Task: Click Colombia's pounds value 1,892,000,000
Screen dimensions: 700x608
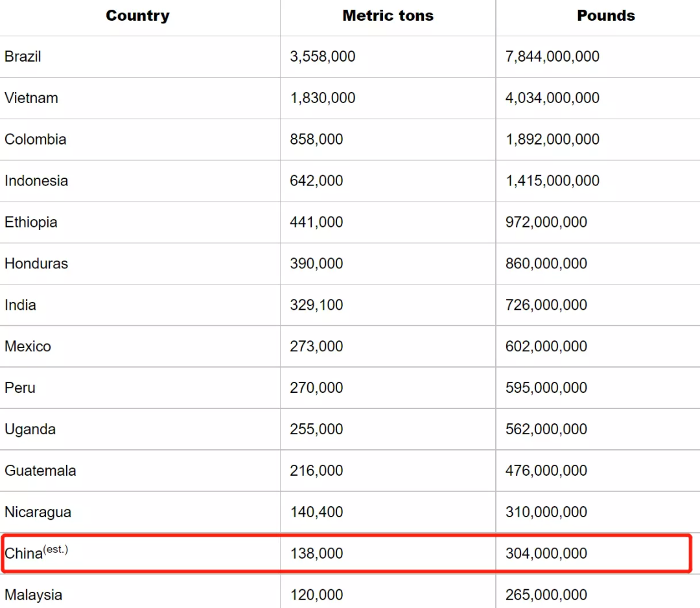Action: [x=552, y=140]
